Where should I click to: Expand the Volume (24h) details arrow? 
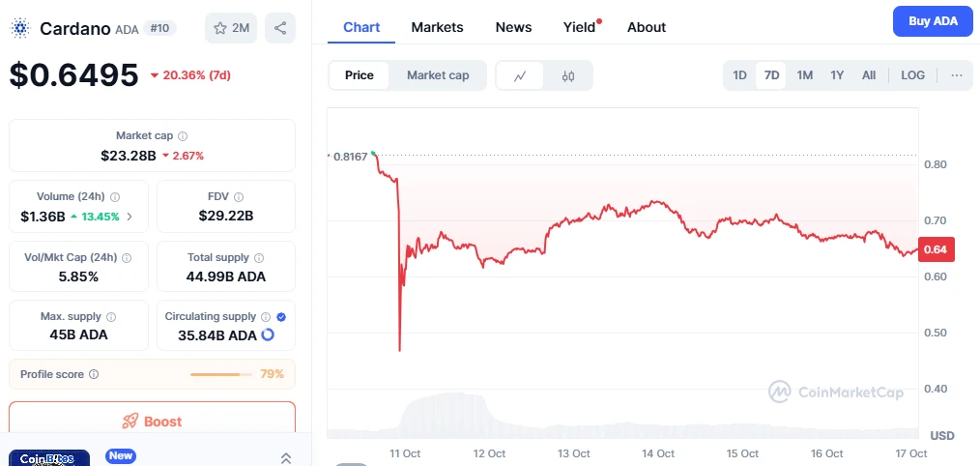(x=130, y=217)
